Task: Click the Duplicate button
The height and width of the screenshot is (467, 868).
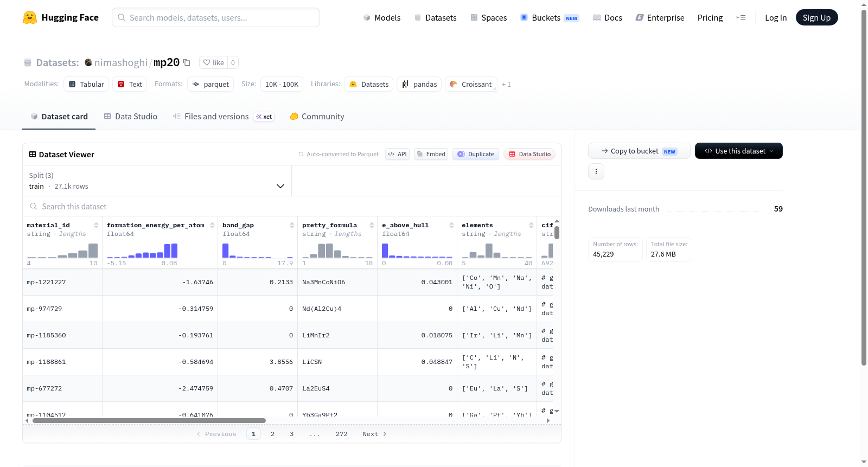Action: coord(476,154)
